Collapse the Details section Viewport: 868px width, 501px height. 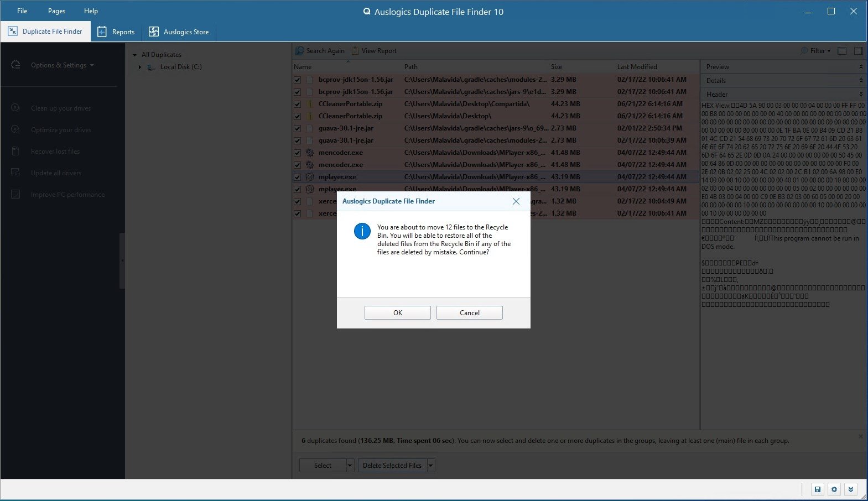[x=861, y=81]
